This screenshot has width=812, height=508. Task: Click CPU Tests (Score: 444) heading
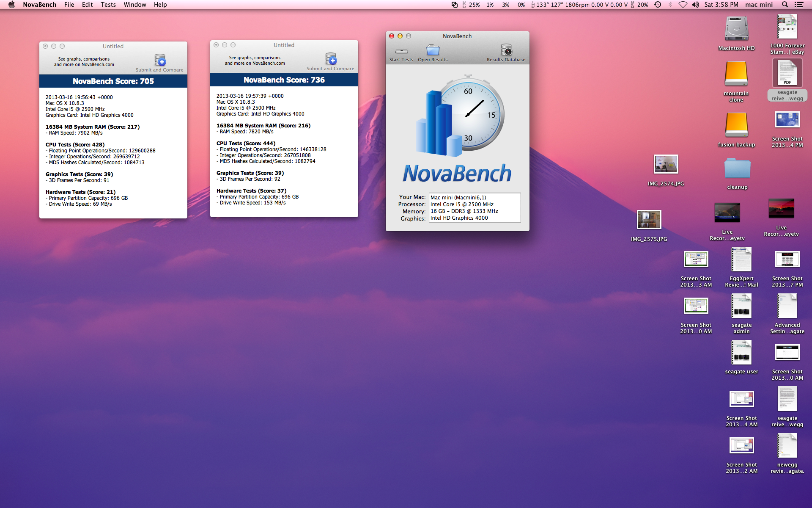click(246, 144)
